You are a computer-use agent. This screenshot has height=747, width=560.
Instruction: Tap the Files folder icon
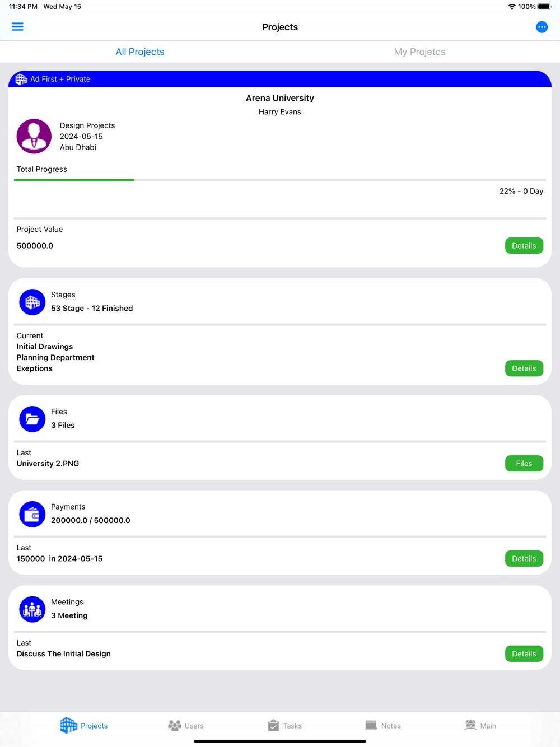tap(32, 419)
